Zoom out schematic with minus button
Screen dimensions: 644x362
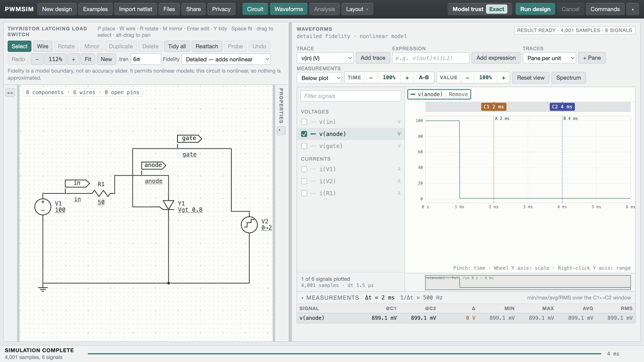point(37,59)
